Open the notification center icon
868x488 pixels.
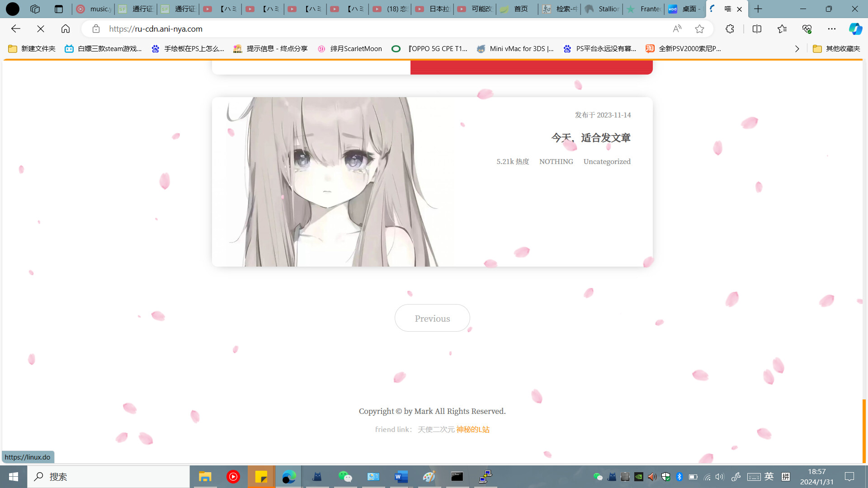(x=849, y=477)
